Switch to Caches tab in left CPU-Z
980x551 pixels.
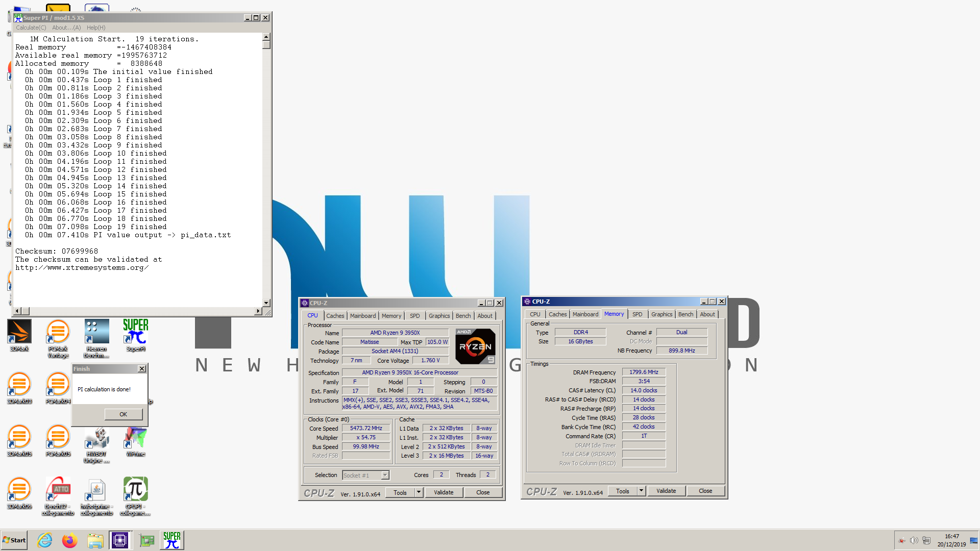(335, 316)
